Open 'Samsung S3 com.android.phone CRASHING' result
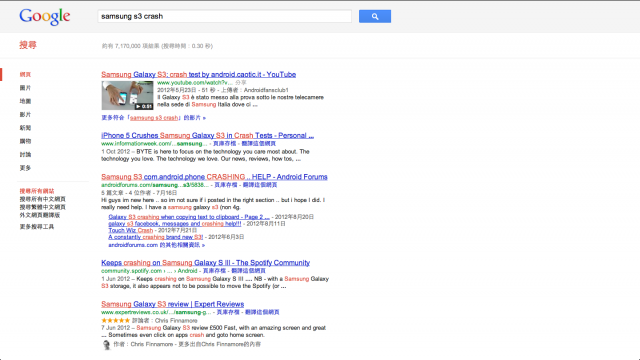This screenshot has width=640, height=360. (x=214, y=177)
